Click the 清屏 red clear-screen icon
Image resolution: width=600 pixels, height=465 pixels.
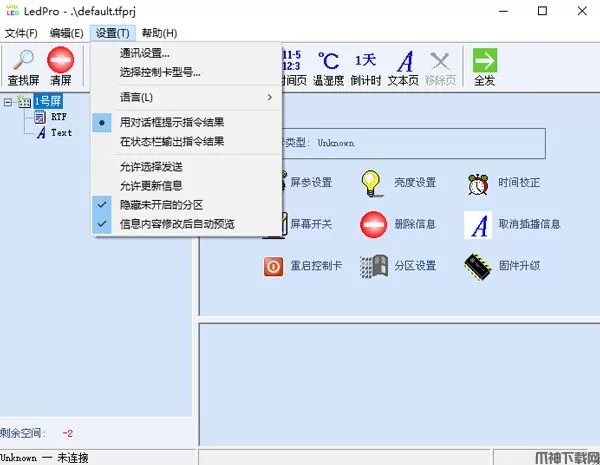click(x=60, y=60)
